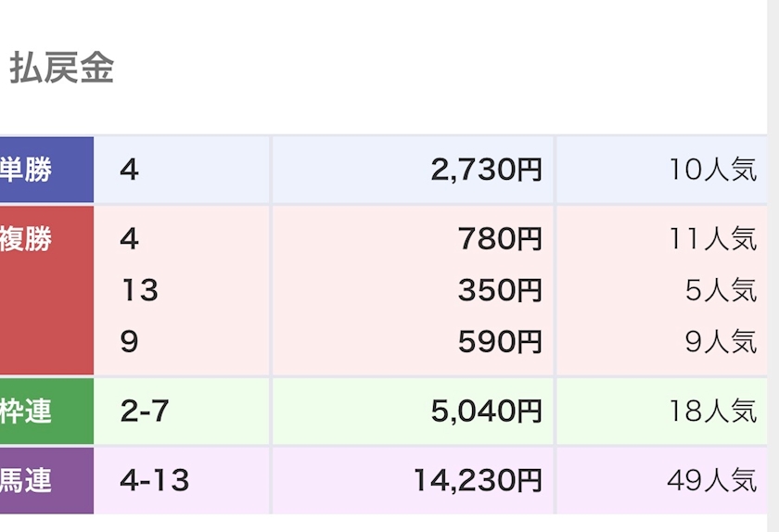Click the 4-13 quinella combination

point(154,481)
